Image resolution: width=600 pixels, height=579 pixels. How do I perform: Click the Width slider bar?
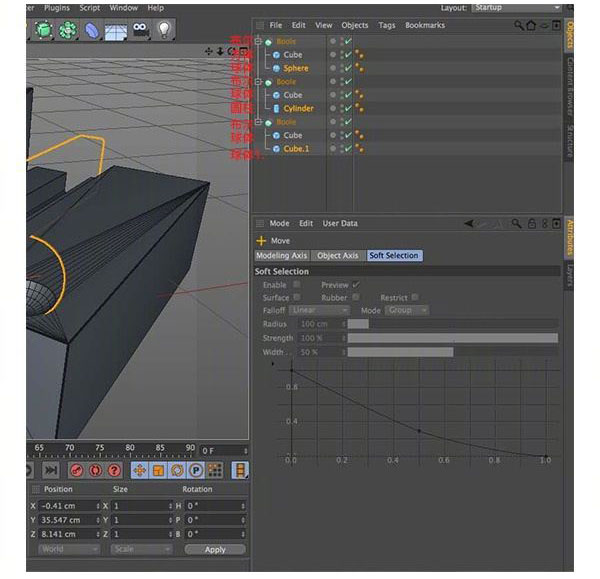click(x=453, y=352)
